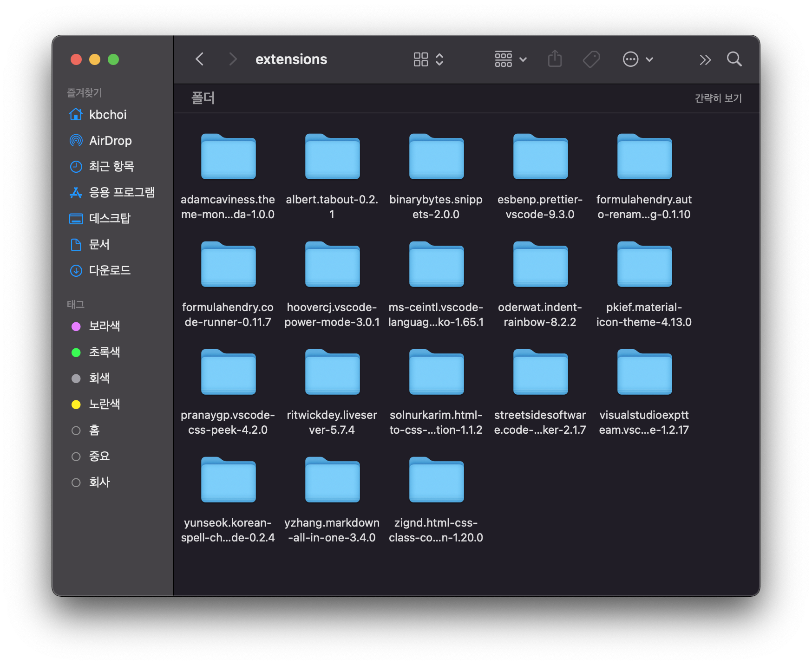Open Finder search with the magnifying glass
Screen dimensions: 812x665
point(734,59)
